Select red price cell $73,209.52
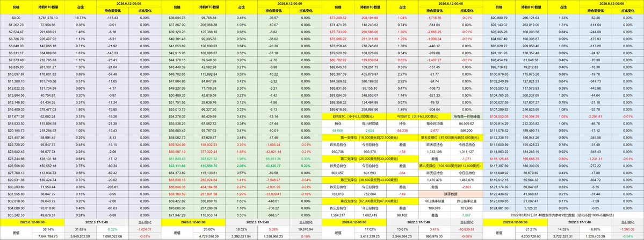 point(338,18)
